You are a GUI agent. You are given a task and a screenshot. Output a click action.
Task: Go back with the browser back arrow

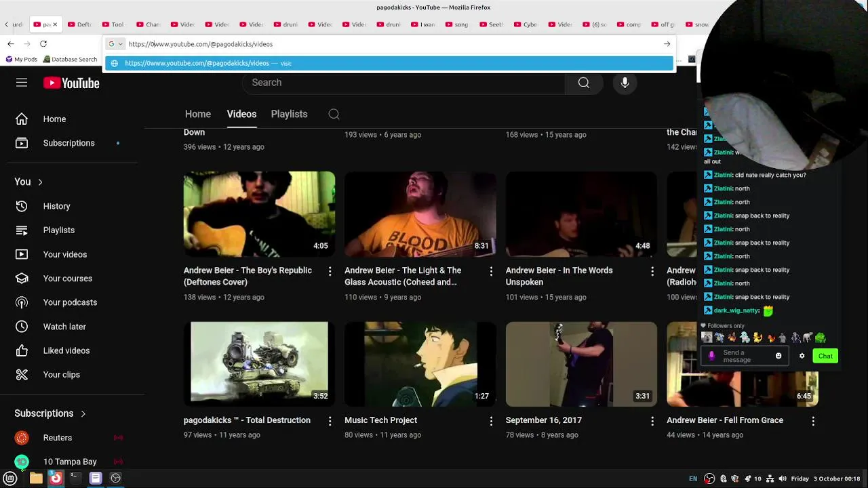pos(11,44)
